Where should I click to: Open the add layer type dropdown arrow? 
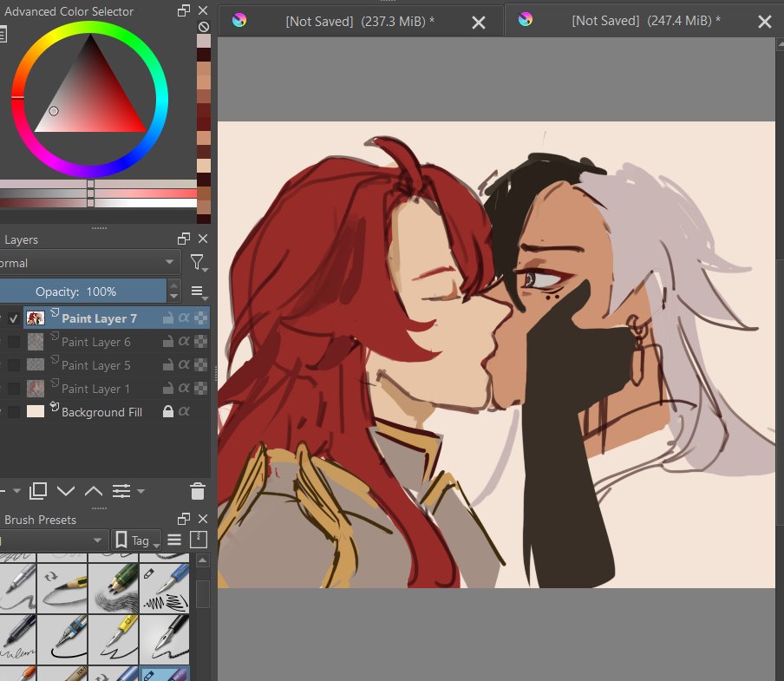tap(16, 492)
